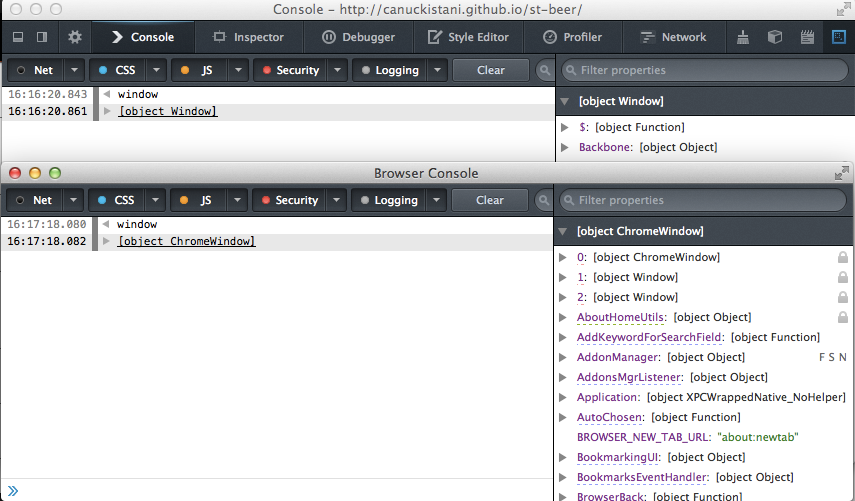Open Logging dropdown arrow in Browser Console

pos(437,200)
